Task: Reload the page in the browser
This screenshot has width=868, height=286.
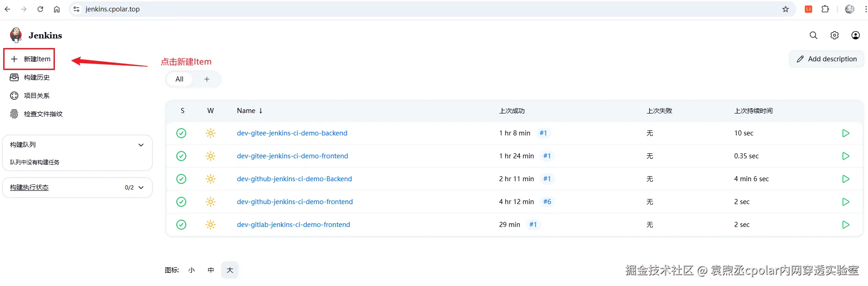Action: pyautogui.click(x=40, y=9)
